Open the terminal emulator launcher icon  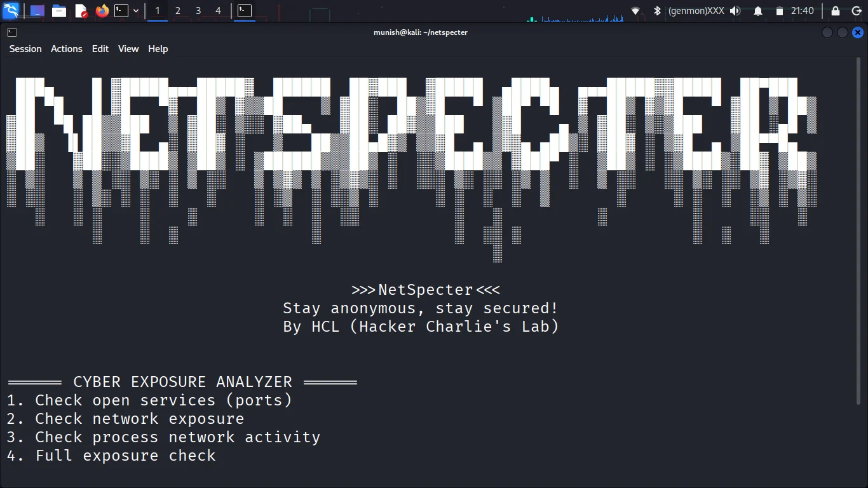click(x=121, y=11)
